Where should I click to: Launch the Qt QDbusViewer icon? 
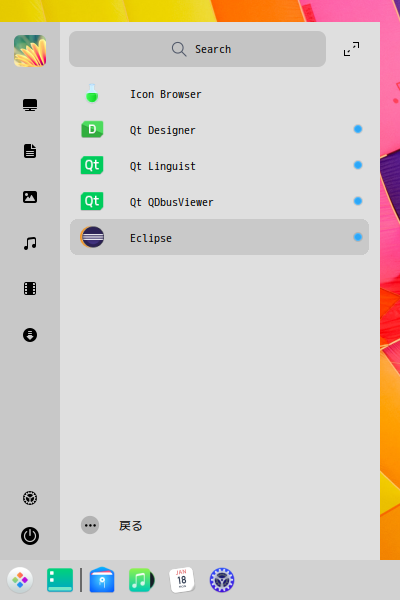92,201
